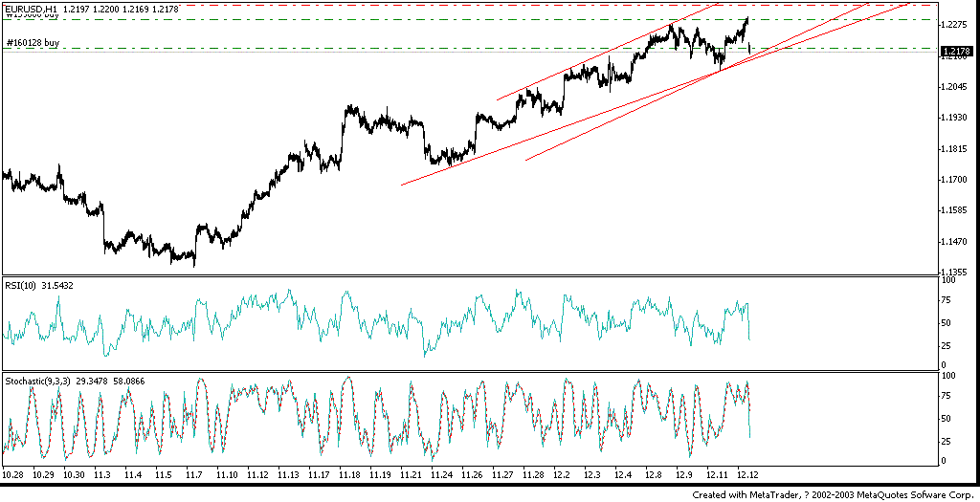Click the Stochastic panel 75 scale label

point(947,395)
